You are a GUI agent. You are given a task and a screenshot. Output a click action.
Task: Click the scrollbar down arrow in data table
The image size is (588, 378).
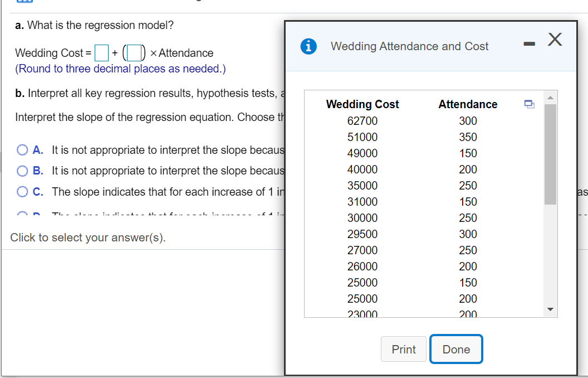point(550,309)
